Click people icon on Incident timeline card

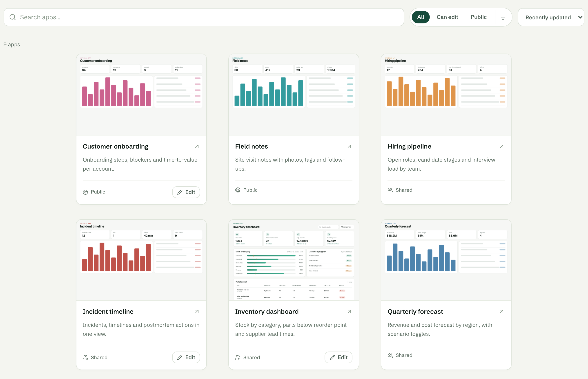(85, 357)
